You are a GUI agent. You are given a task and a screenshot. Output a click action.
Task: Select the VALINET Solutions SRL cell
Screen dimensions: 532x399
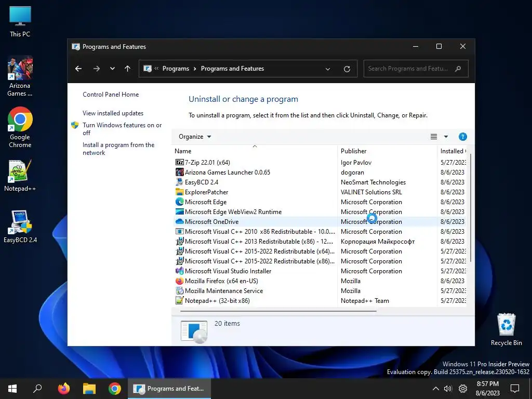click(x=371, y=192)
